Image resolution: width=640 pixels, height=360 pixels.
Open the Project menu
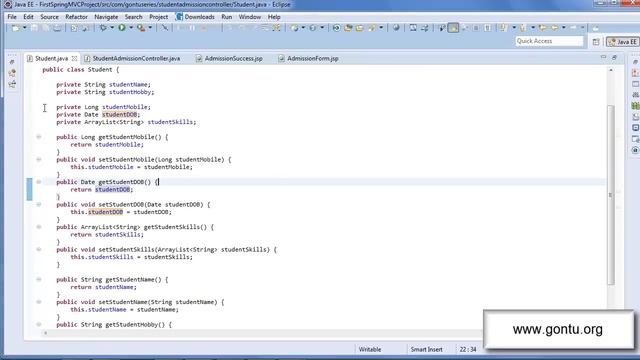click(158, 17)
